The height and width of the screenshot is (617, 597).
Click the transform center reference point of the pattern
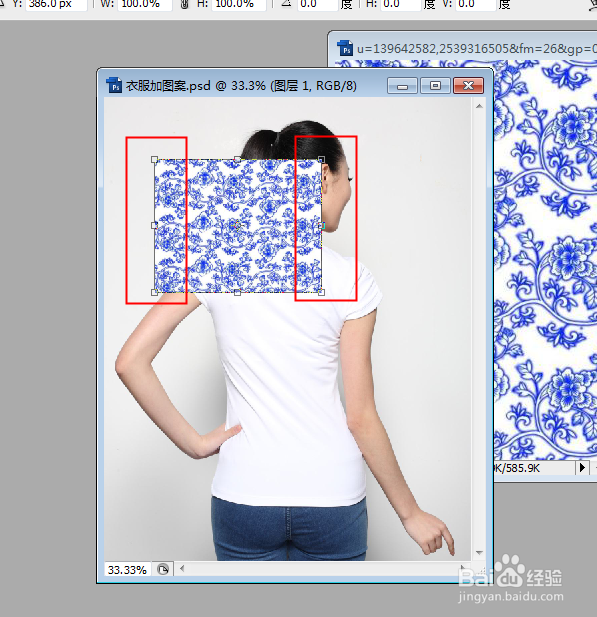pos(237,226)
